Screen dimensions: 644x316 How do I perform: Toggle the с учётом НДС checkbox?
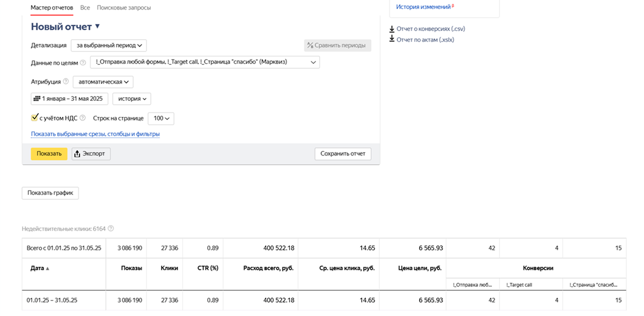click(35, 118)
